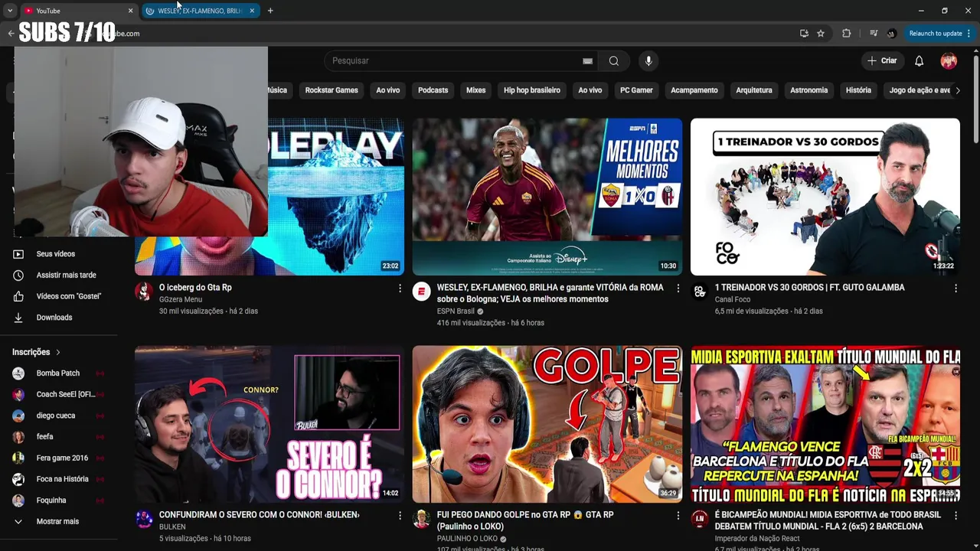Open Bomba Patch subscription channel
The height and width of the screenshot is (551, 980).
tap(58, 373)
